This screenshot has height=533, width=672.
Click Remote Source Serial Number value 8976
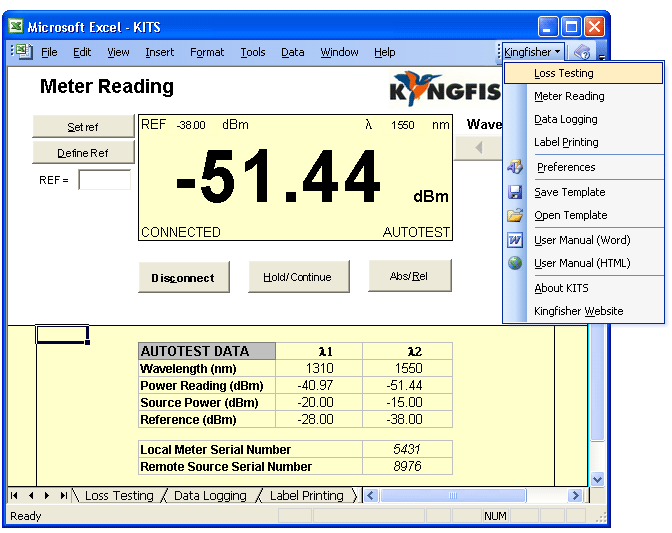[x=408, y=466]
